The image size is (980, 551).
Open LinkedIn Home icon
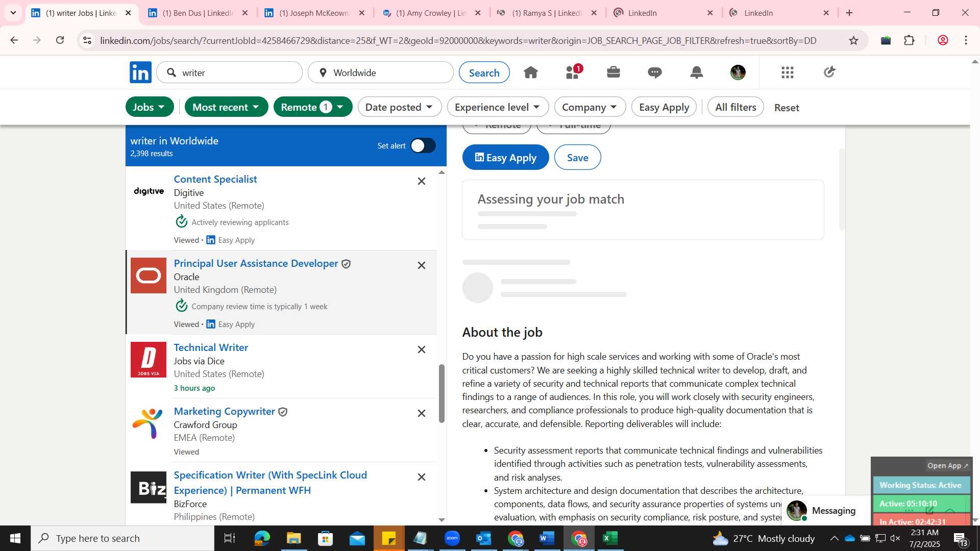pos(531,72)
